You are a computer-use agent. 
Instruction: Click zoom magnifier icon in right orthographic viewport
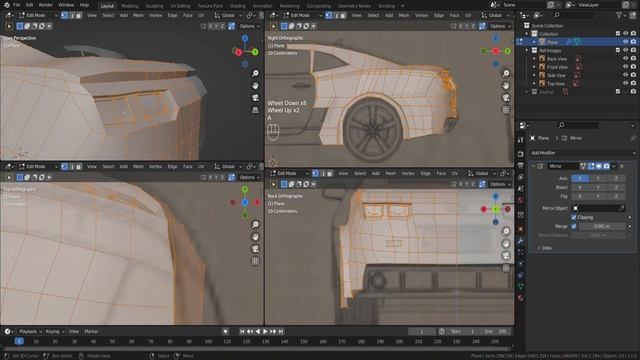pyautogui.click(x=506, y=73)
